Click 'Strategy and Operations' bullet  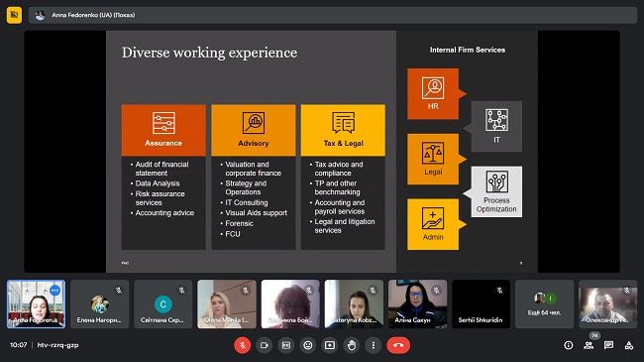click(x=246, y=187)
